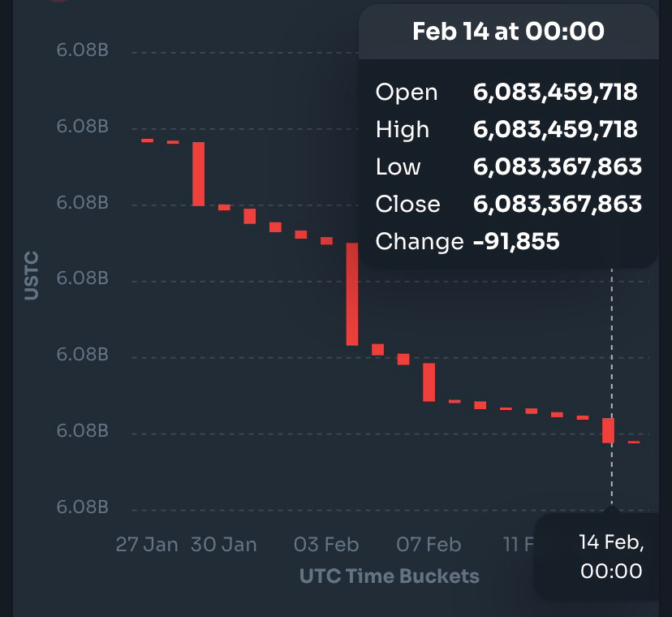Image resolution: width=672 pixels, height=617 pixels.
Task: Select the tallest red candle on 04 Feb
Action: 352,294
